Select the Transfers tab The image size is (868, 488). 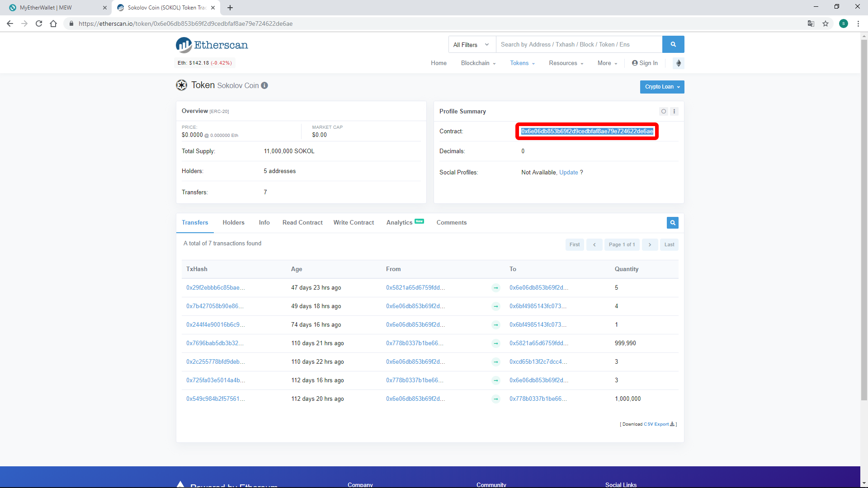coord(195,223)
